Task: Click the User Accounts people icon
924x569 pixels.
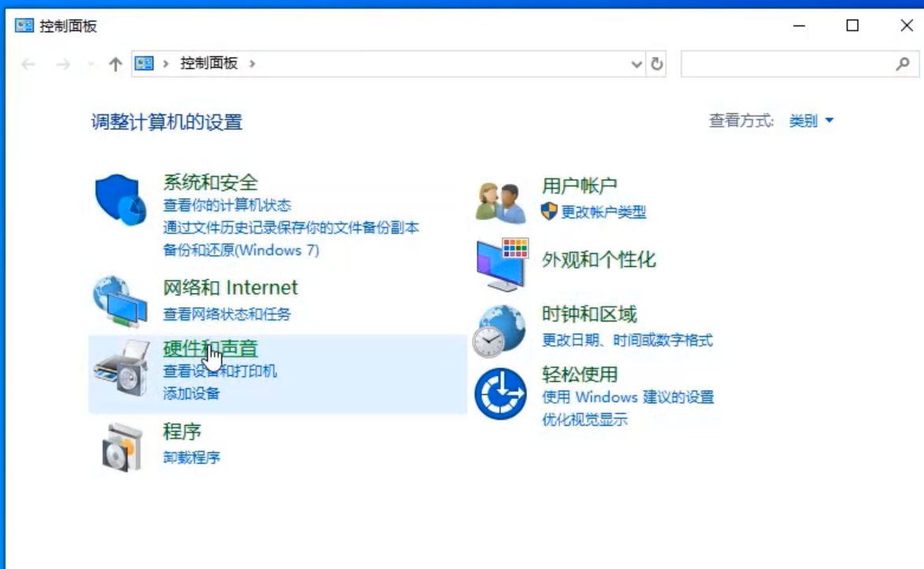Action: click(501, 202)
